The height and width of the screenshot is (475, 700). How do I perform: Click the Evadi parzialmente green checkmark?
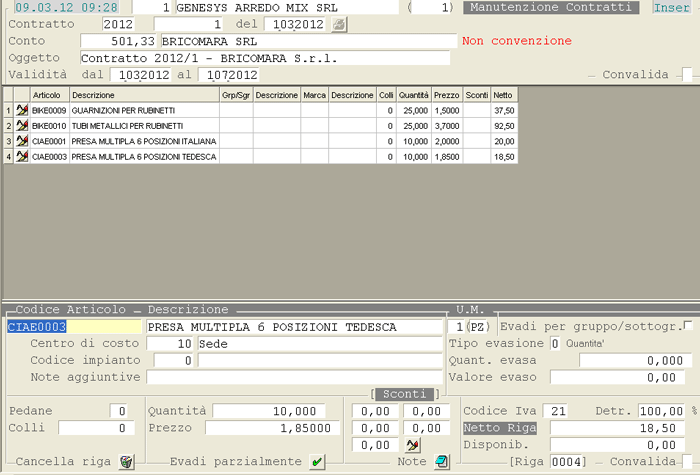coord(317,462)
